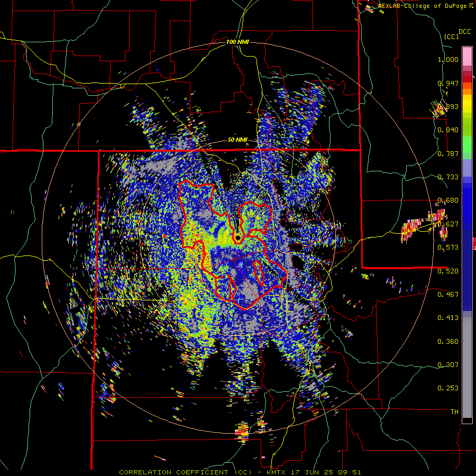Click the 0.947 value on the color scale
Screen dimensions: 476x476
click(448, 83)
